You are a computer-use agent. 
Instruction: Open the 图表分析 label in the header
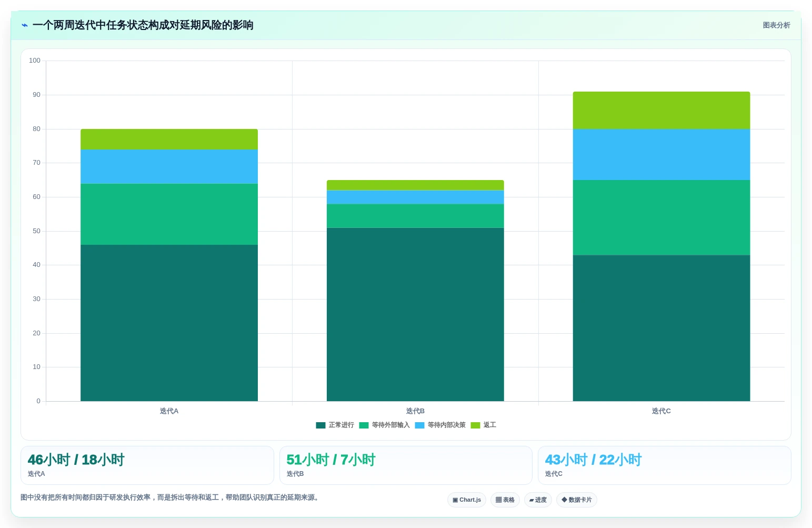point(776,25)
